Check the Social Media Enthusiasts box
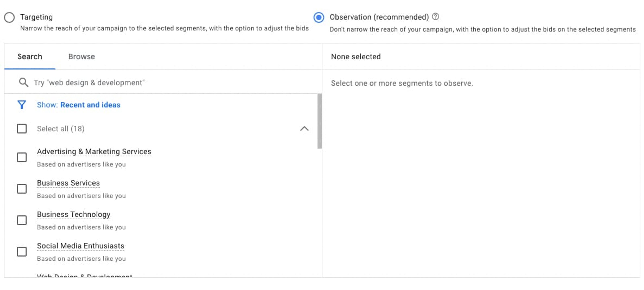 pyautogui.click(x=22, y=252)
